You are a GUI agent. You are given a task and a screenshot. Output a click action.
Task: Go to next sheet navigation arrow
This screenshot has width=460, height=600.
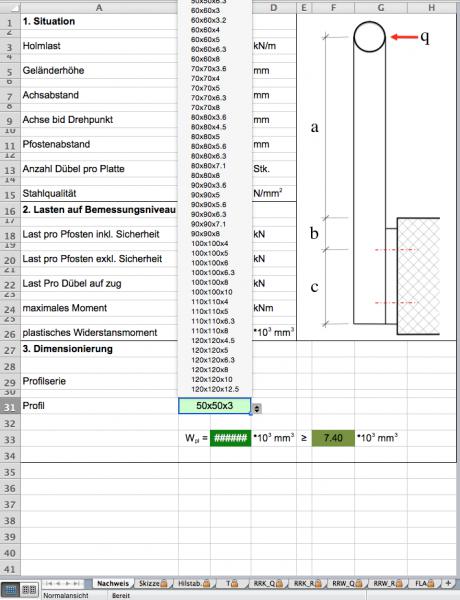point(67,583)
